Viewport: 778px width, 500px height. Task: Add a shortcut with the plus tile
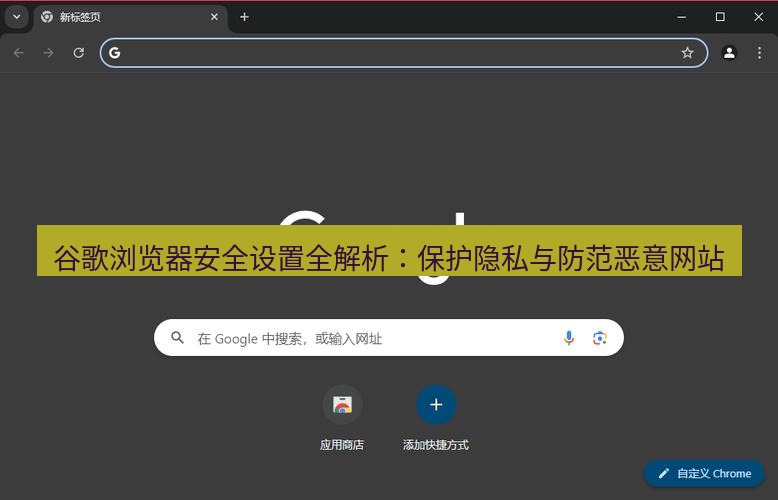coord(436,404)
